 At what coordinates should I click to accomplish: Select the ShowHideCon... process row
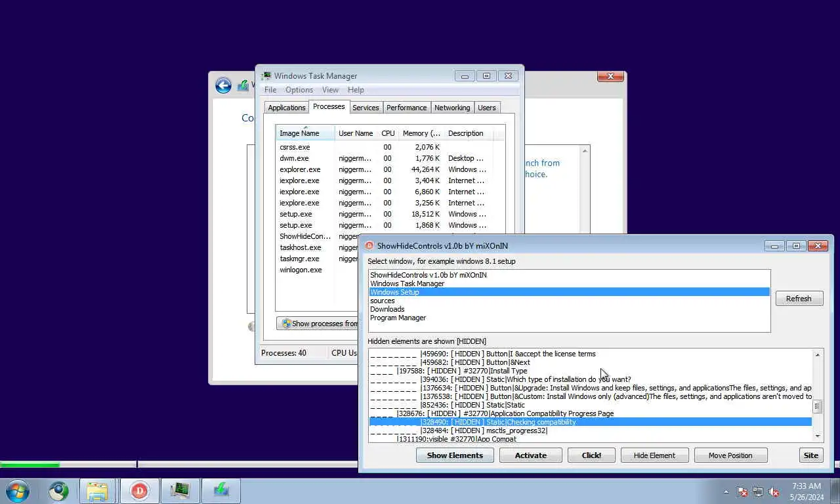(x=317, y=236)
